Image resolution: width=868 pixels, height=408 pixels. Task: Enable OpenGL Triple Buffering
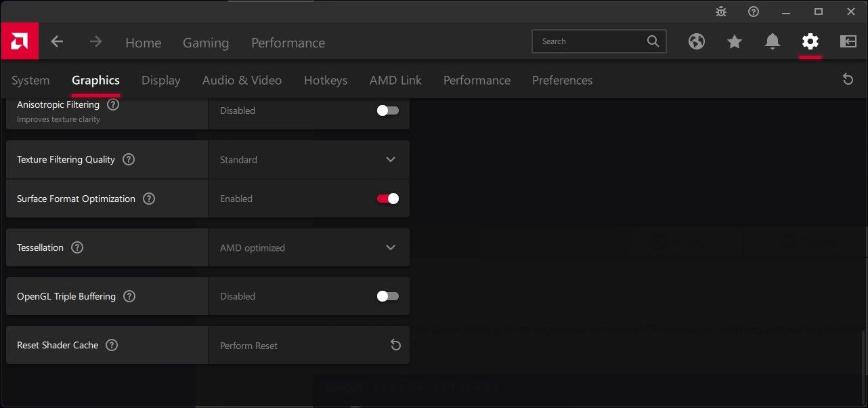[x=387, y=296]
